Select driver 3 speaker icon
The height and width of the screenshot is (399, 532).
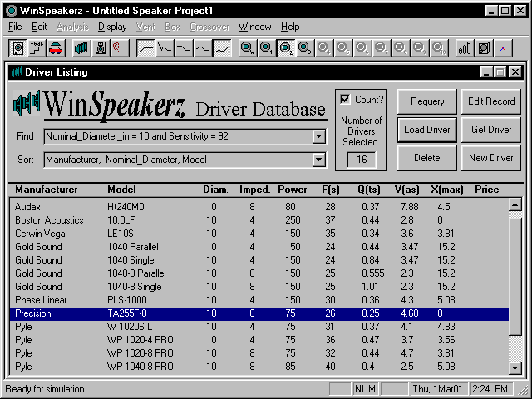305,48
